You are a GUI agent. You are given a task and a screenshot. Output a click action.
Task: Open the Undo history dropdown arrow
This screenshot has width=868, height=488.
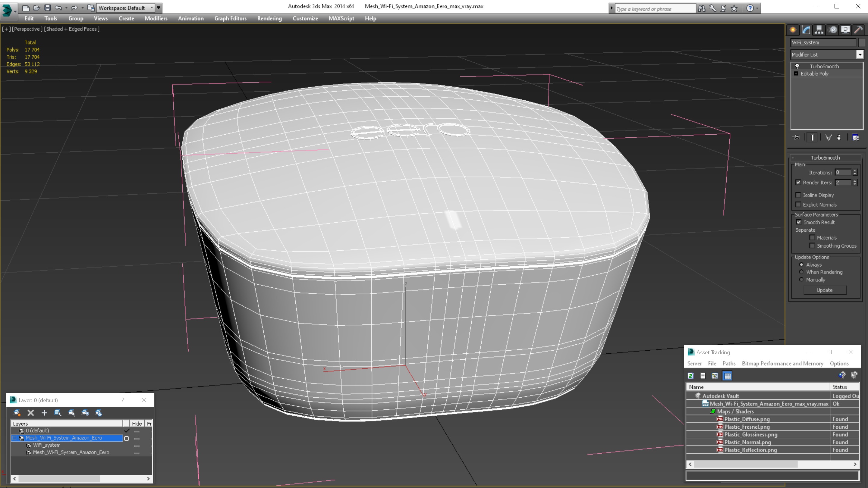click(x=66, y=8)
